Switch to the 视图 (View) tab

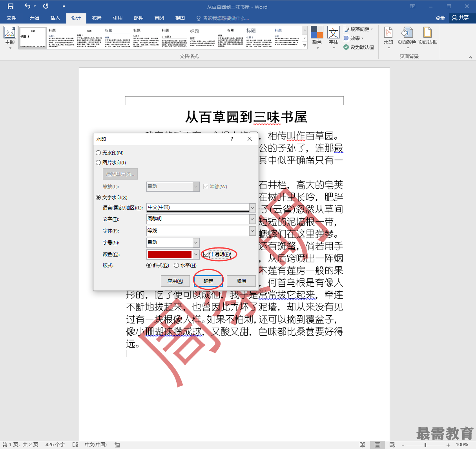click(x=180, y=18)
